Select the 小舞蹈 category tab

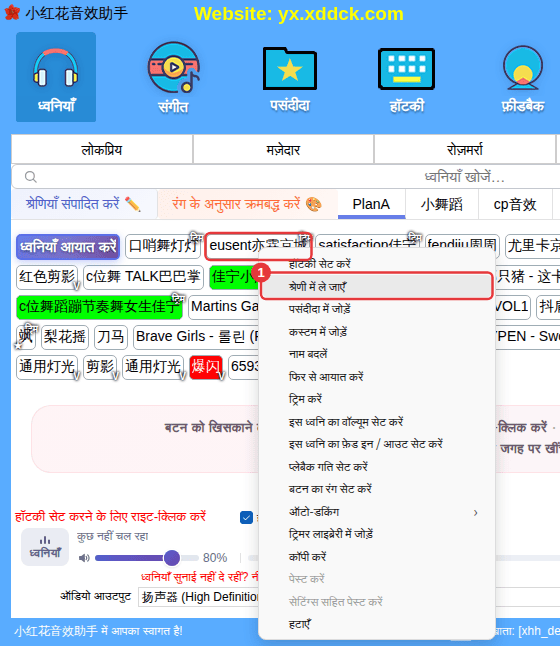click(442, 204)
